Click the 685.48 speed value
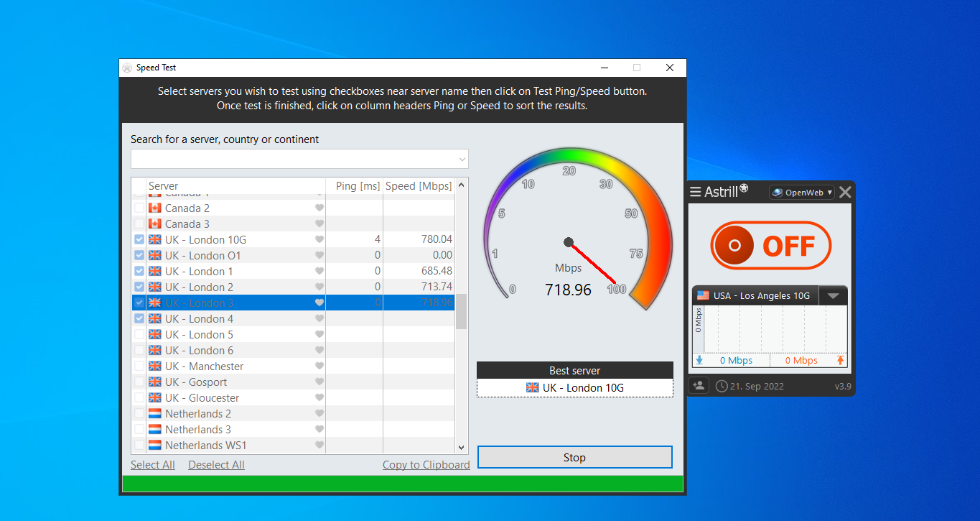This screenshot has width=980, height=521. pyautogui.click(x=437, y=272)
